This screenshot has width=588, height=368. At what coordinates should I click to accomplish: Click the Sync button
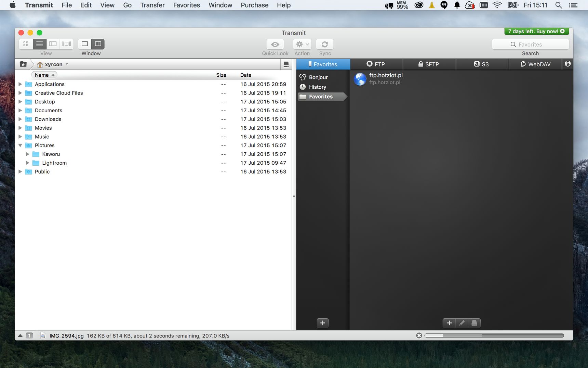325,45
